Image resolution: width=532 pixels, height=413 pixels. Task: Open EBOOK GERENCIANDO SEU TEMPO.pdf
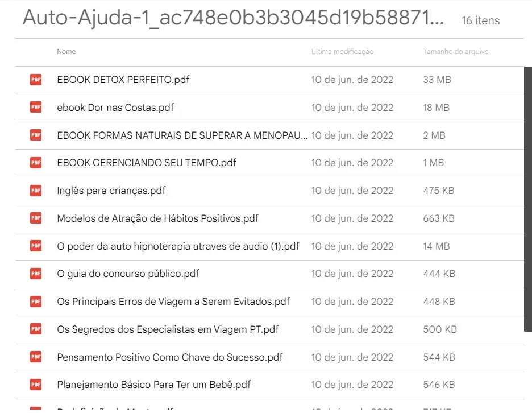click(x=147, y=163)
